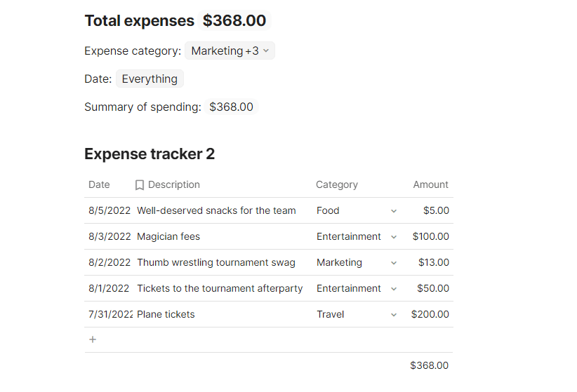Open the Marketing row category chevron

click(394, 263)
